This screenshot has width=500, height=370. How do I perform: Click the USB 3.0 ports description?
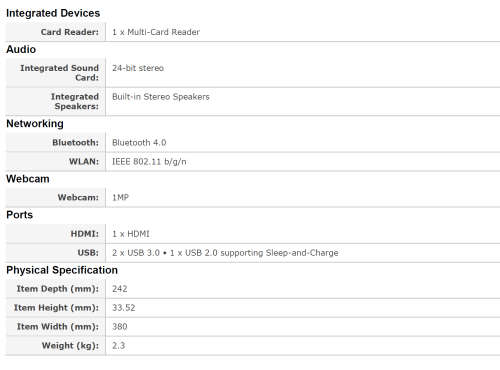click(x=225, y=253)
